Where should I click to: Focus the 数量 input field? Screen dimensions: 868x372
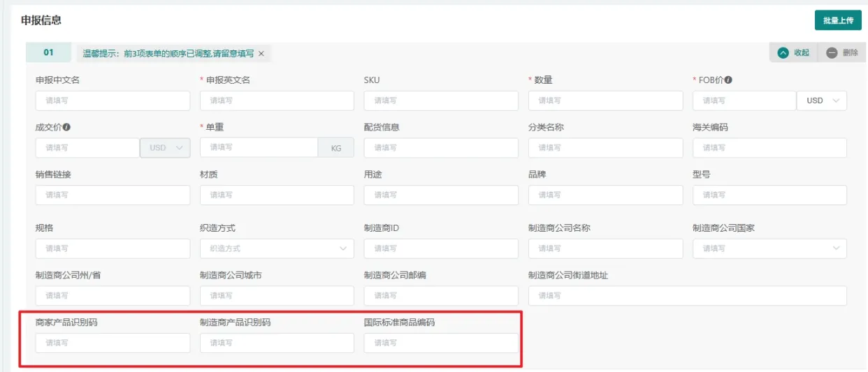pyautogui.click(x=605, y=101)
